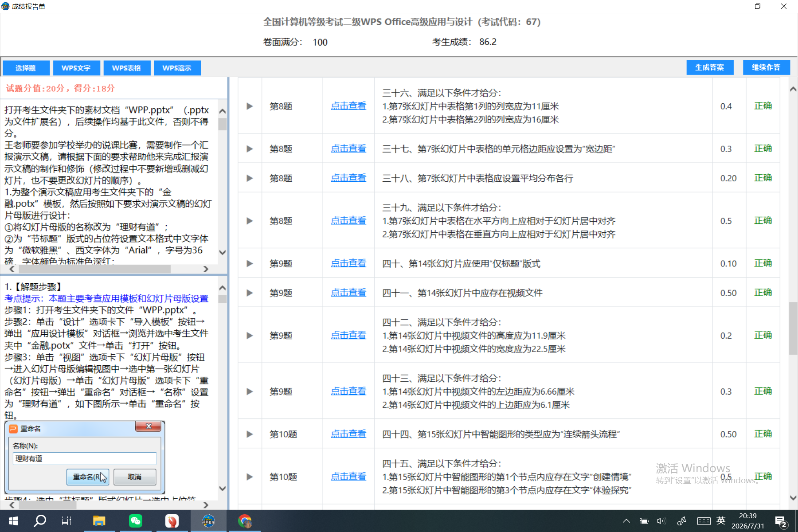Open 点击查看 link for item 三十六

(348, 106)
